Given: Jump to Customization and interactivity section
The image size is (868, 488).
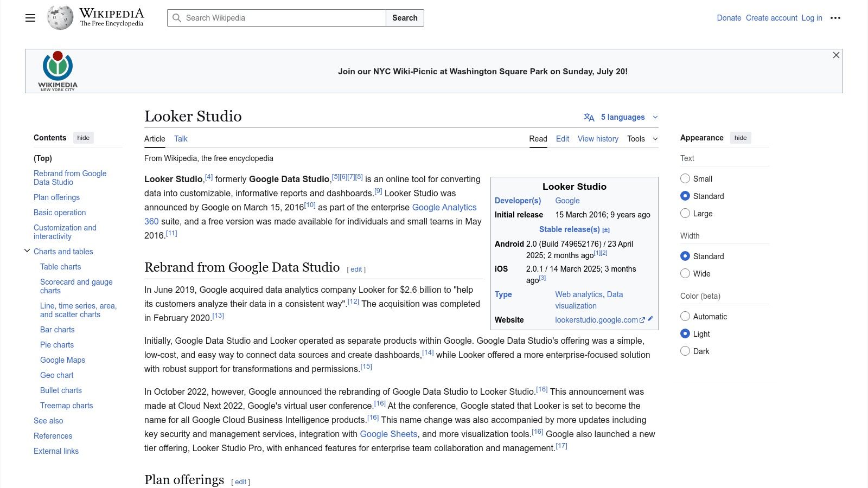Looking at the screenshot, I should (x=65, y=232).
